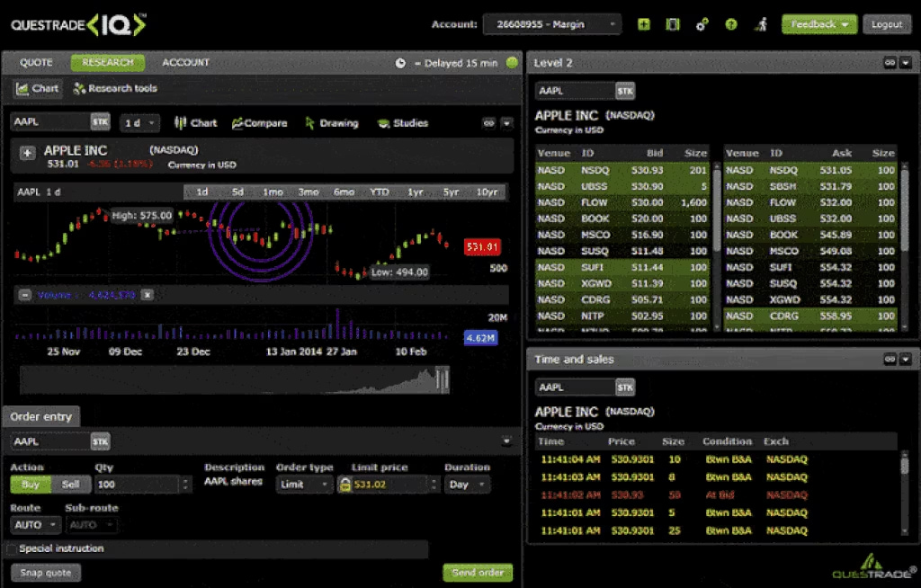Toggle the action to Sell
921x588 pixels.
70,485
